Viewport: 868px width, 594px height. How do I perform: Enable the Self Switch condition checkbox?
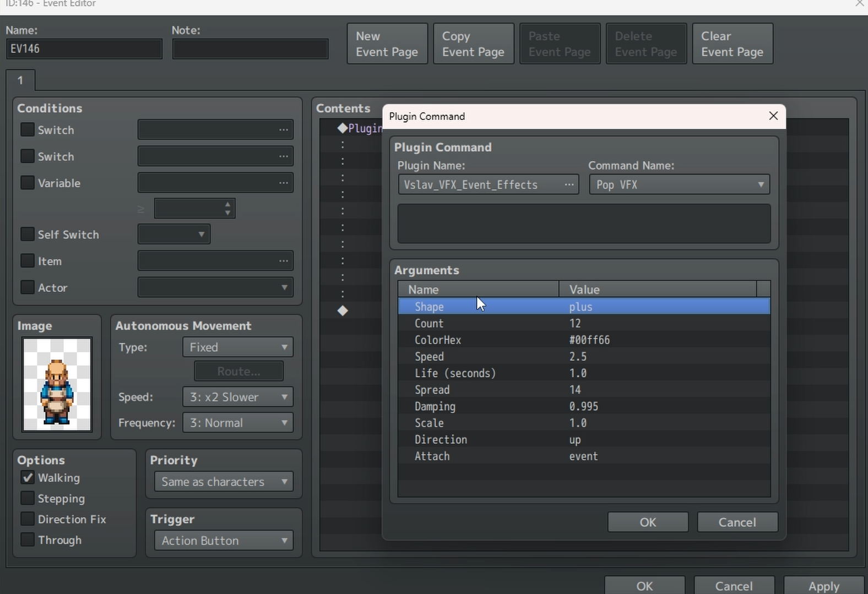point(28,234)
